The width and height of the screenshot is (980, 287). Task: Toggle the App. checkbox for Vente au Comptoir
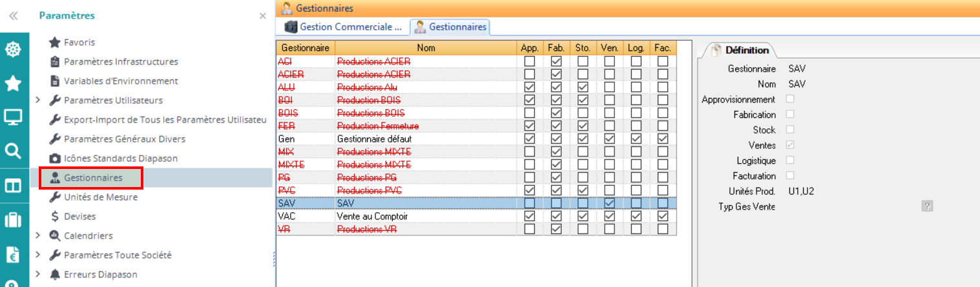[530, 217]
